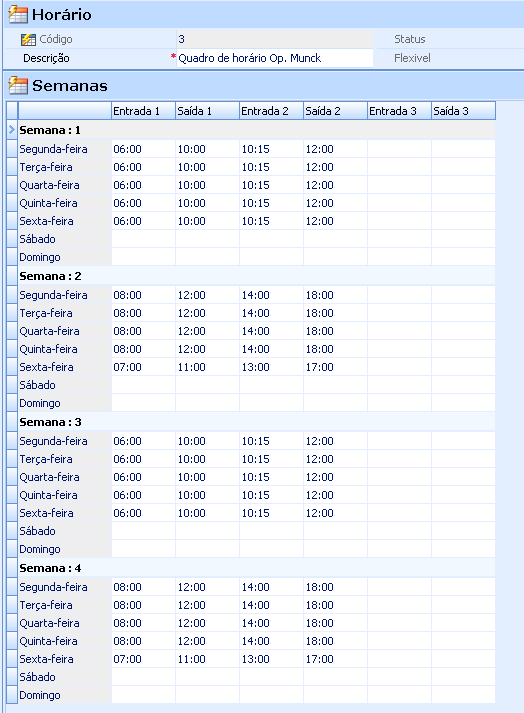Viewport: 524px width, 713px height.
Task: Click the Flexivel status label
Action: [412, 58]
